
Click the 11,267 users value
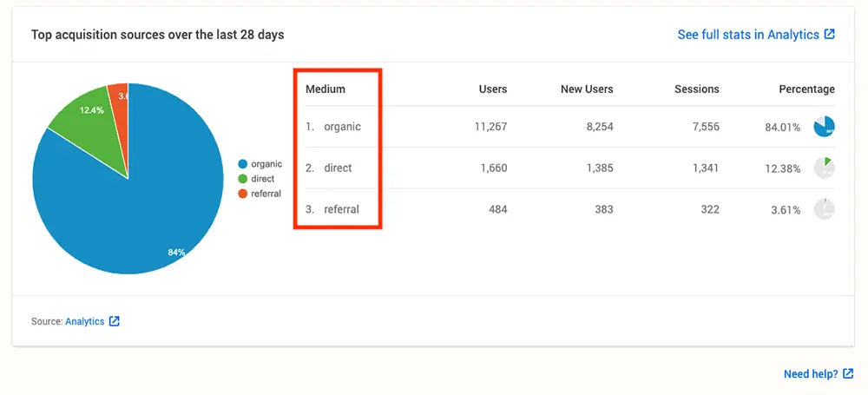(490, 127)
